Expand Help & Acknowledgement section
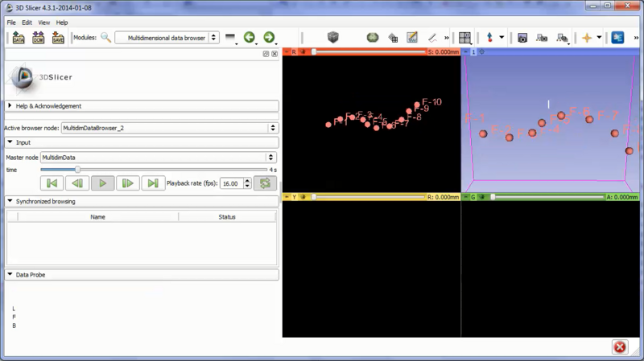 click(142, 106)
